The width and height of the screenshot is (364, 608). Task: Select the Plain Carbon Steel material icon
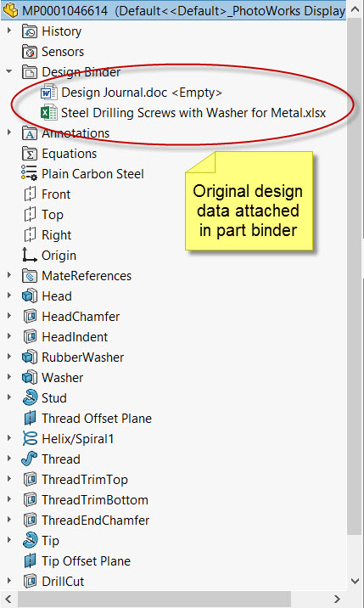(x=30, y=174)
